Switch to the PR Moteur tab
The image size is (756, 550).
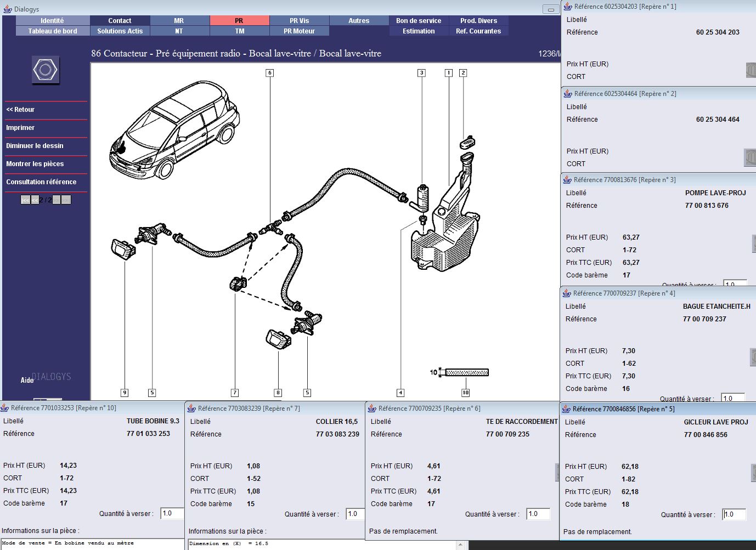tap(299, 31)
